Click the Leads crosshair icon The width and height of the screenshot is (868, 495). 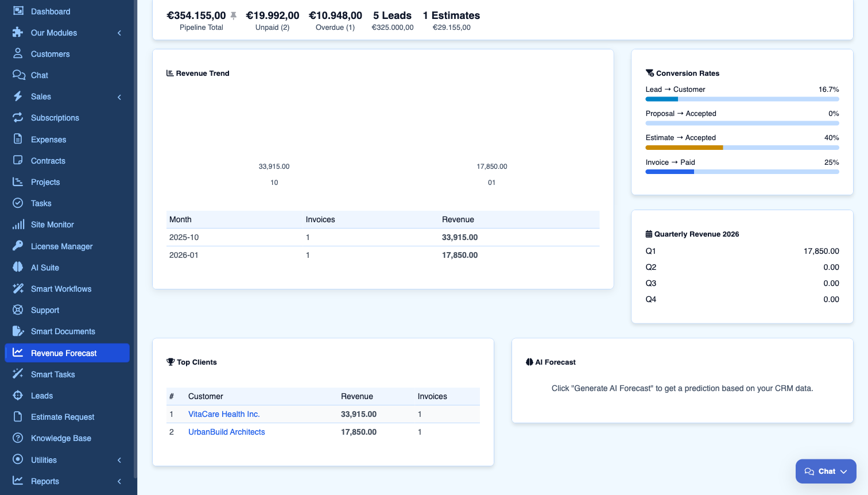point(18,396)
